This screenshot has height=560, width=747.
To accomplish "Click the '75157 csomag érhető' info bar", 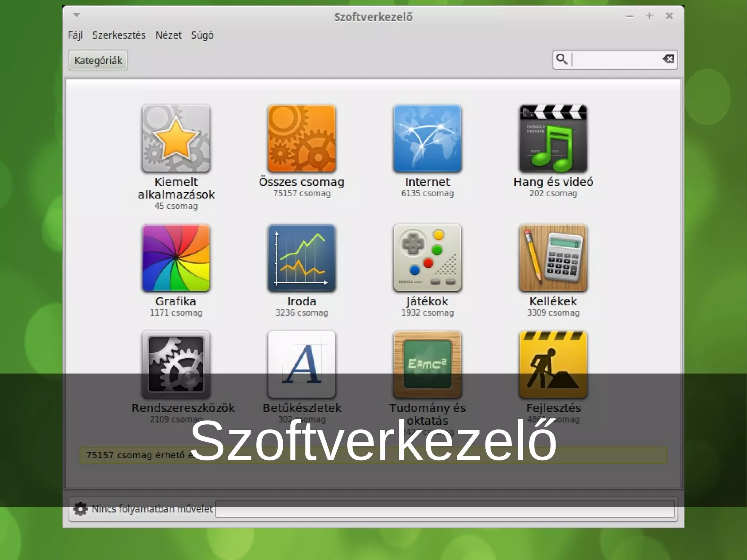I will 373,455.
